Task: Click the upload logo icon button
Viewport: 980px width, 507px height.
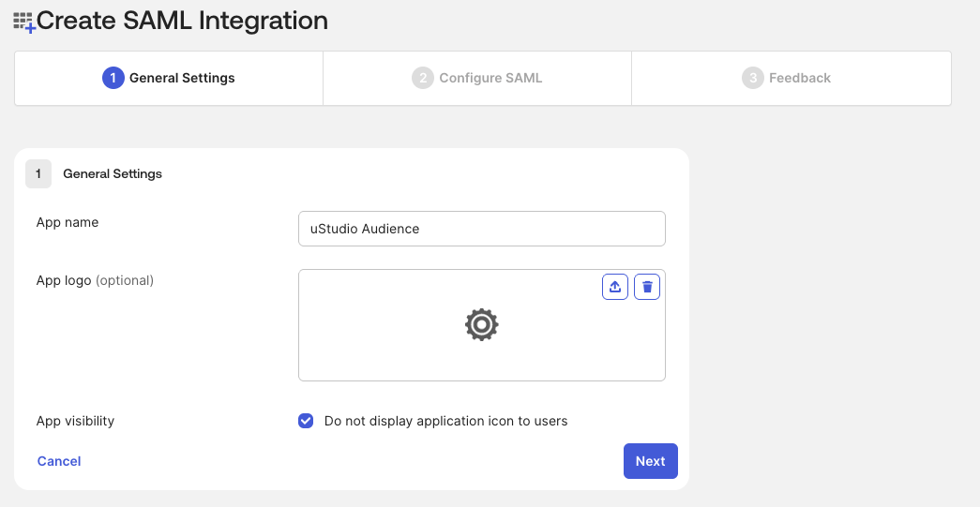Action: point(615,287)
